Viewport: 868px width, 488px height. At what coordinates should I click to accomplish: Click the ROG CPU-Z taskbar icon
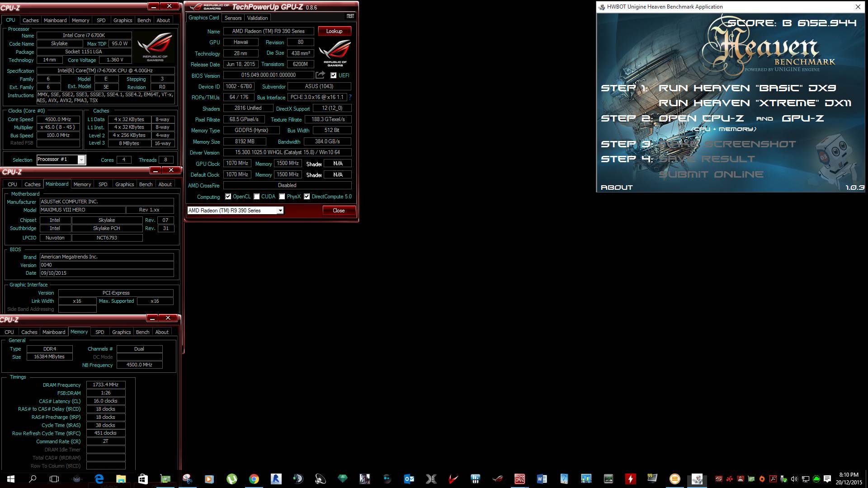pos(519,479)
